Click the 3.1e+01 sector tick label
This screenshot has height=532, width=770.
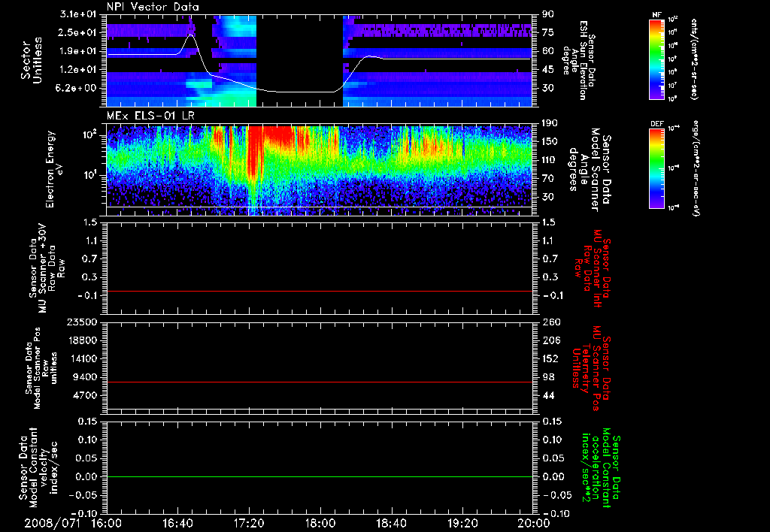[x=80, y=14]
